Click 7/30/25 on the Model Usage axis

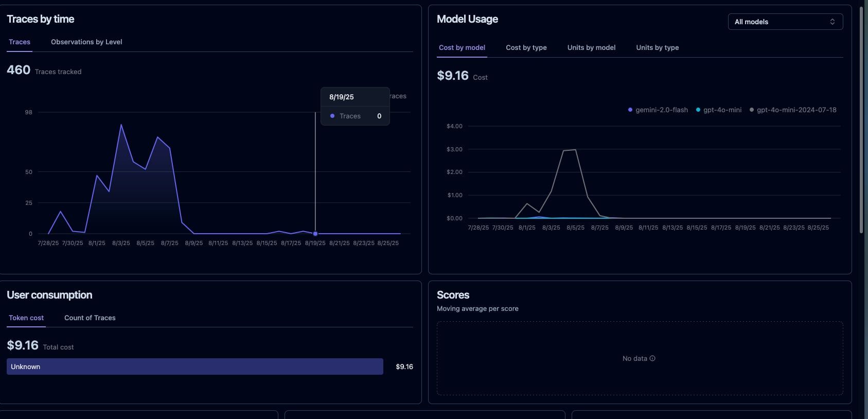coord(503,228)
